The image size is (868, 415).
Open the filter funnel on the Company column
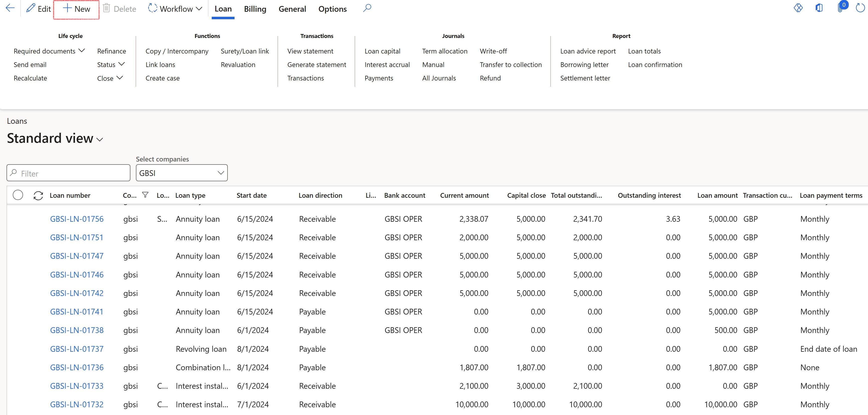click(x=145, y=195)
